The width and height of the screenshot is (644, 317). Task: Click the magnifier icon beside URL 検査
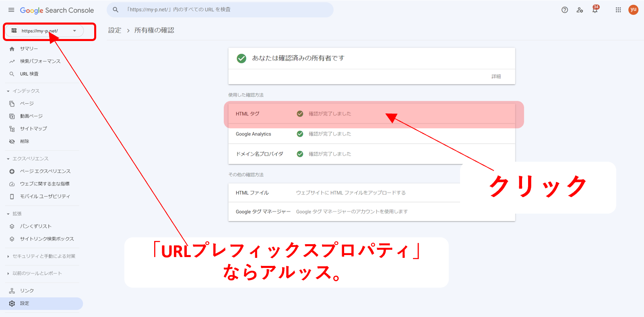click(12, 74)
